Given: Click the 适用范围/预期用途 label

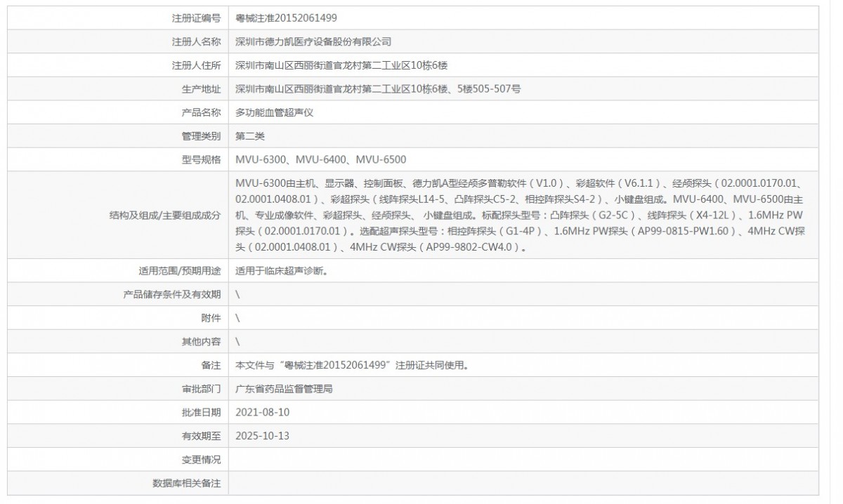Looking at the screenshot, I should (180, 270).
